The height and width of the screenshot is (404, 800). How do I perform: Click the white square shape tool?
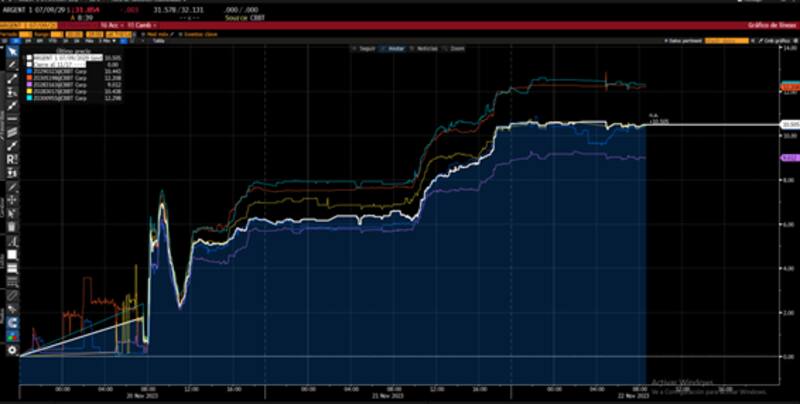tap(12, 255)
